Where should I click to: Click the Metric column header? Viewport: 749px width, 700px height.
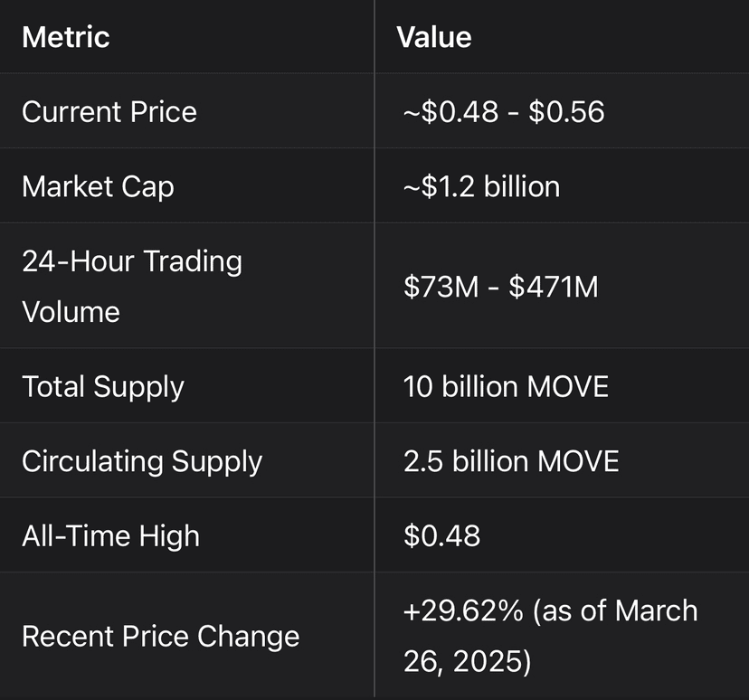pyautogui.click(x=66, y=37)
